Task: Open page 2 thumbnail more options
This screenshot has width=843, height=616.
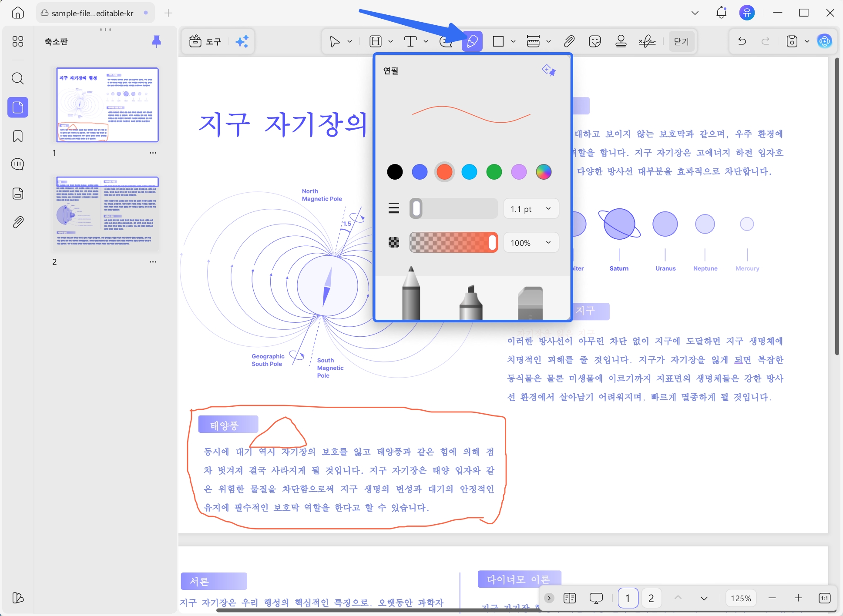Action: 153,262
